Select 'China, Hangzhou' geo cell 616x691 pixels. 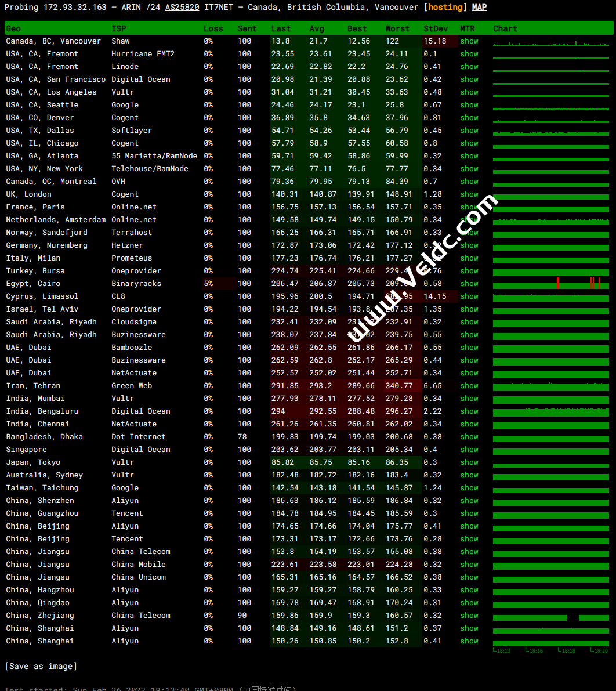click(39, 590)
